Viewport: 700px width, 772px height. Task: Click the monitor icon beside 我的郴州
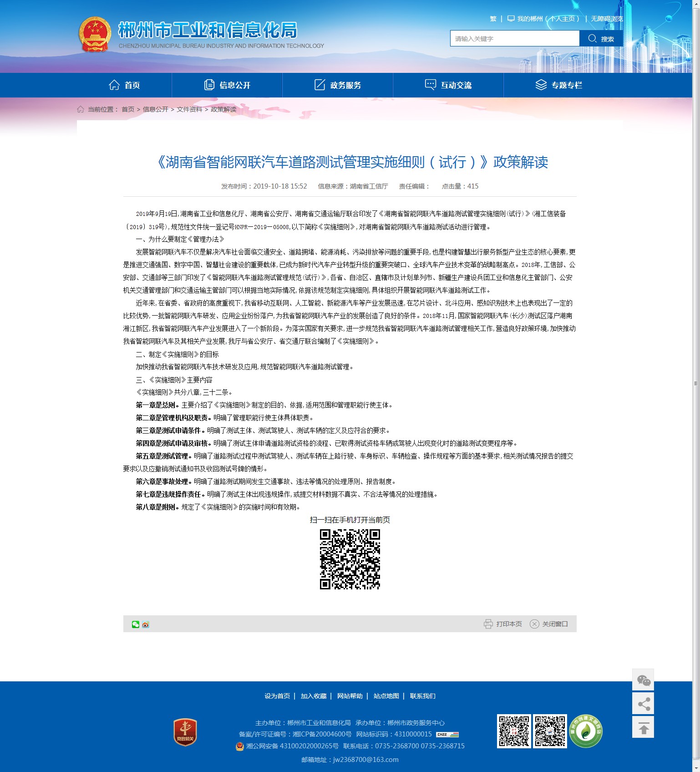[x=511, y=19]
